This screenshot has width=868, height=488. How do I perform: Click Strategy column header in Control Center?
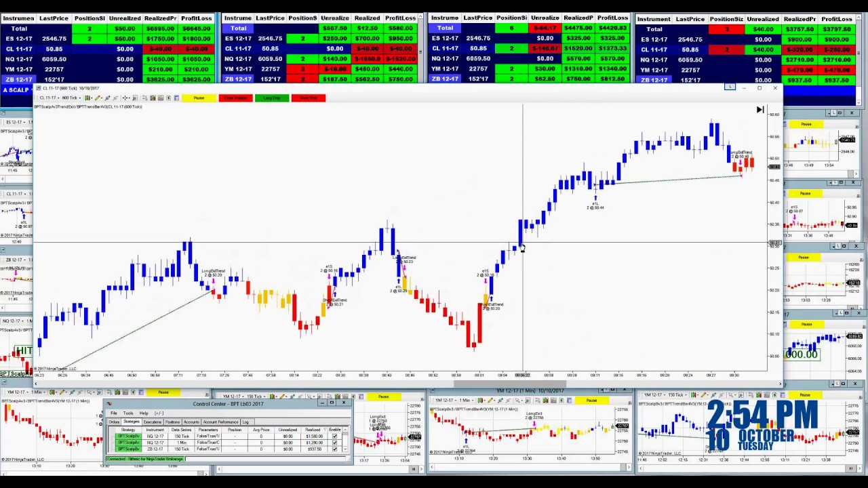click(x=128, y=430)
